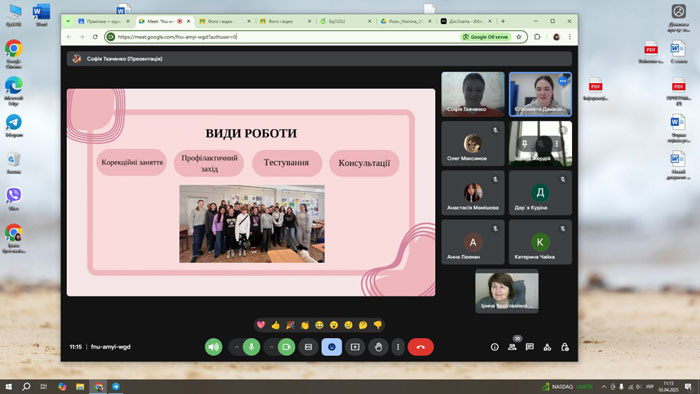Select Ірина's video tile at bottom
Screen dimensions: 700x394
tap(507, 291)
